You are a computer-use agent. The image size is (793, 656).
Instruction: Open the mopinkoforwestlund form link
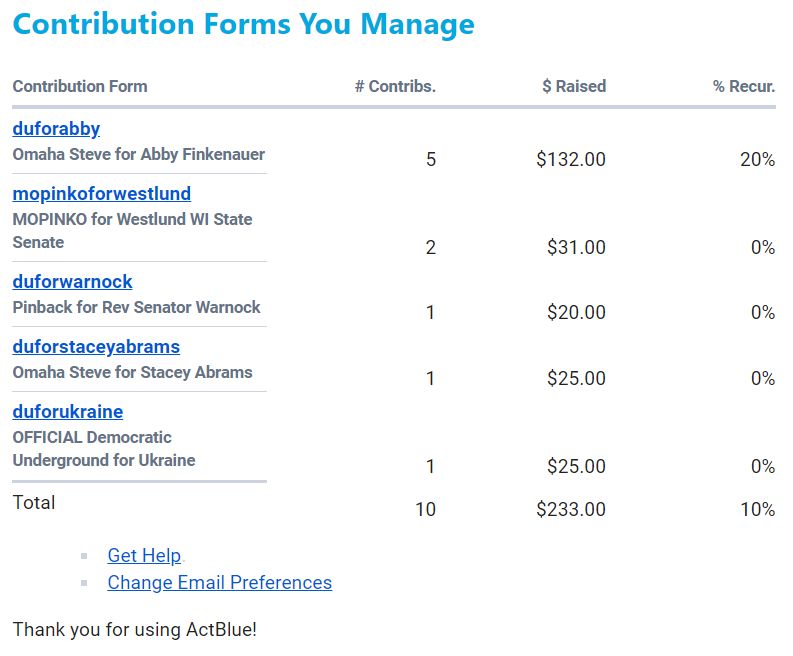[101, 194]
